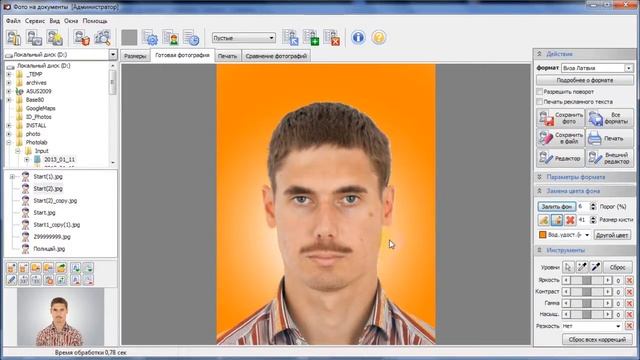Adjust the Порог (%) spinner arrows
The width and height of the screenshot is (640, 360).
pos(593,207)
